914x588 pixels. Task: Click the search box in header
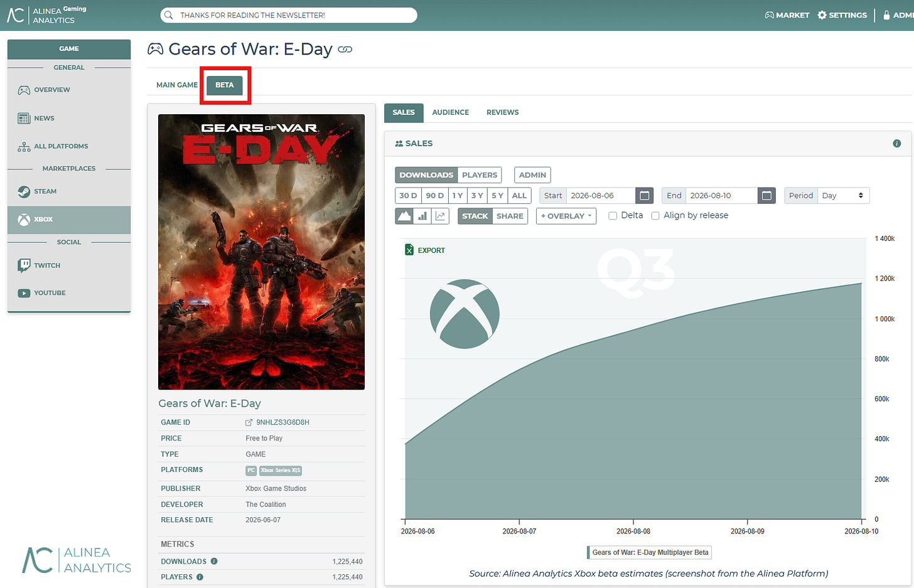(289, 15)
